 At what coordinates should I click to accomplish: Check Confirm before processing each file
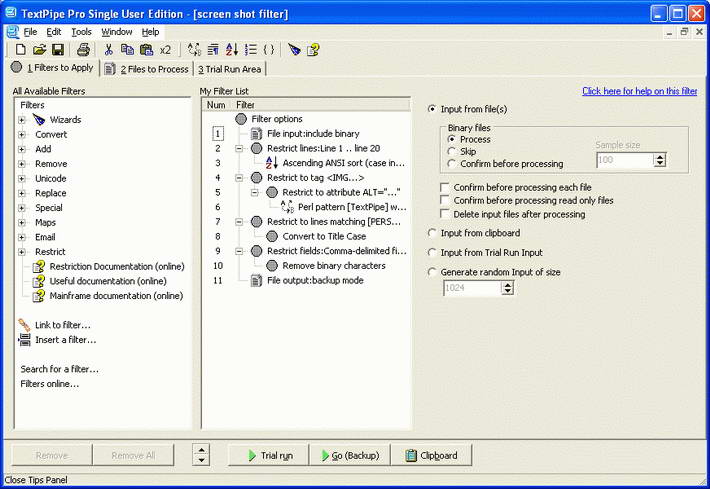(x=445, y=187)
